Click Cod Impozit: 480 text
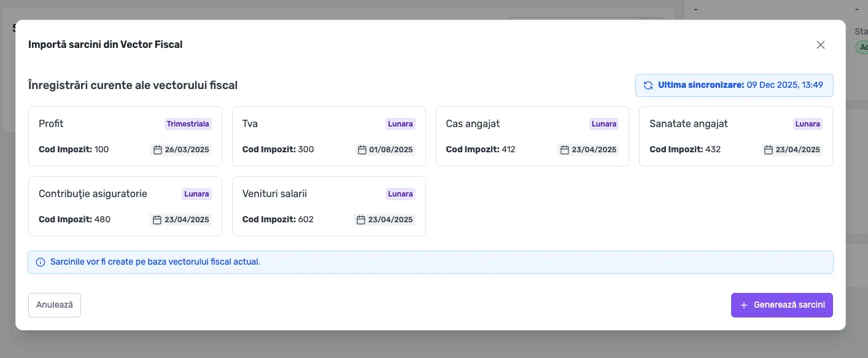 (x=75, y=219)
